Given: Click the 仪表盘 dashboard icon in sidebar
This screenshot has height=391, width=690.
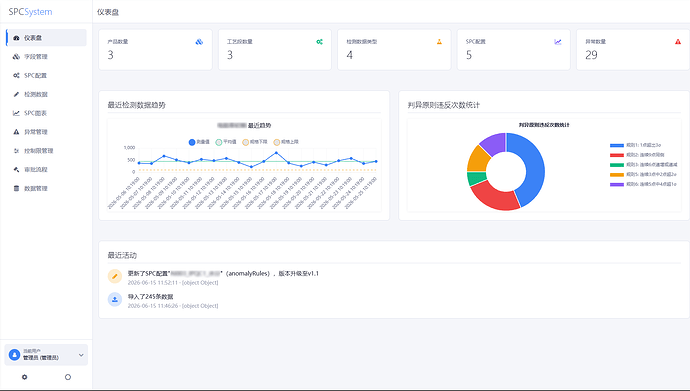Looking at the screenshot, I should tap(16, 38).
